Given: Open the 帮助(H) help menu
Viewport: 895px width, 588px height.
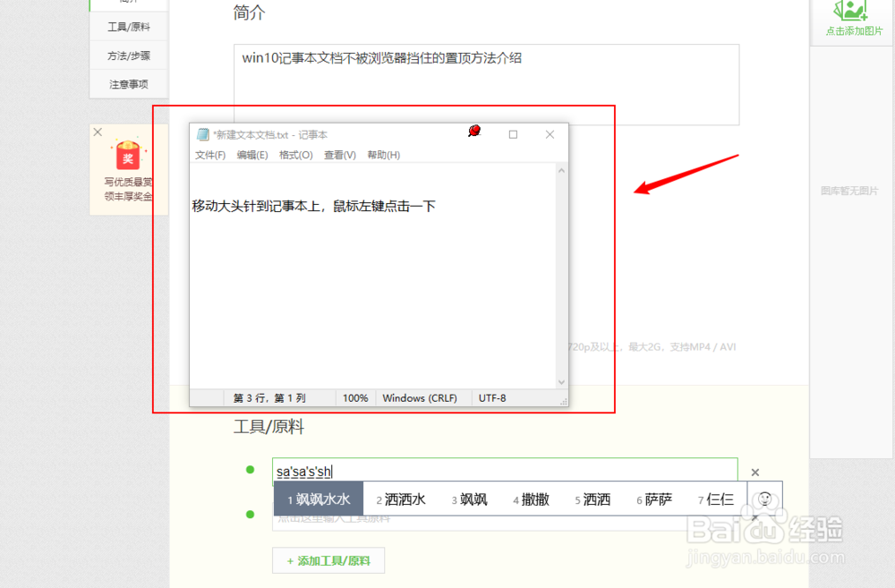Looking at the screenshot, I should click(x=382, y=154).
